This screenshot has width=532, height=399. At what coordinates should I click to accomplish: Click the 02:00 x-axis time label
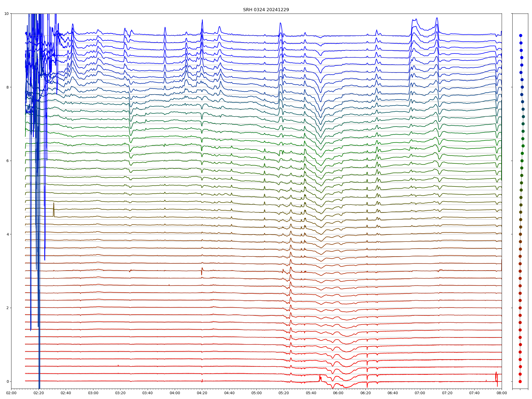(11, 393)
